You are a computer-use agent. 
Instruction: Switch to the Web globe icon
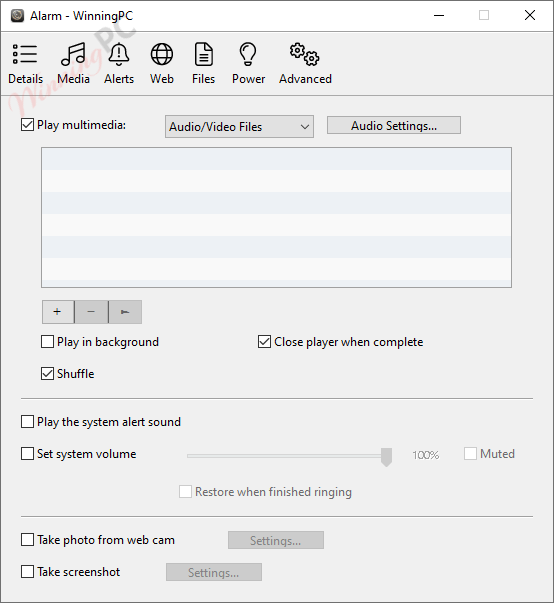click(x=161, y=54)
